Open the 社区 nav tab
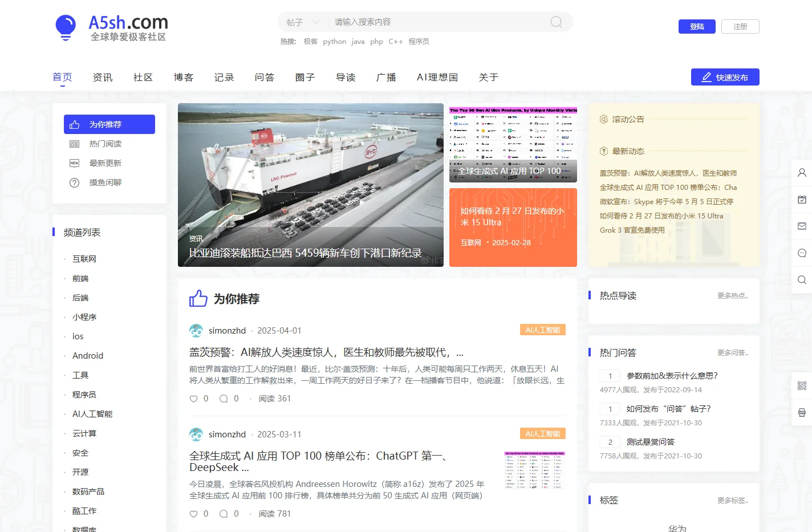This screenshot has width=812, height=532. click(143, 77)
